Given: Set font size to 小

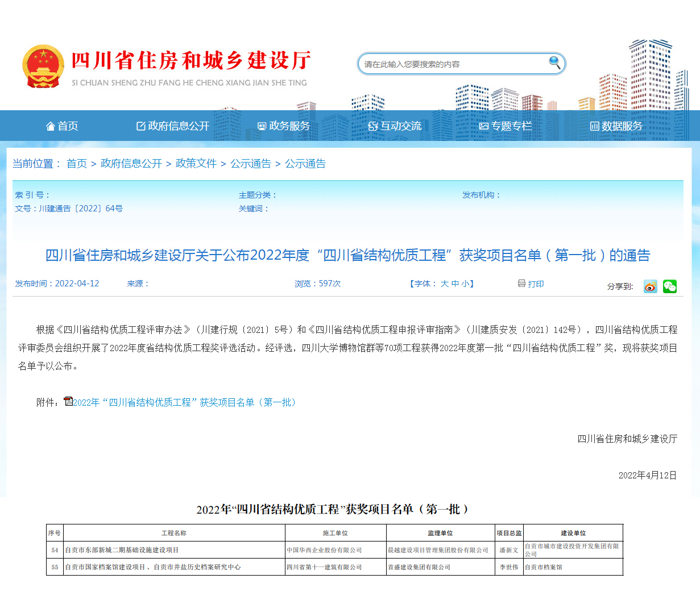Looking at the screenshot, I should coord(465,284).
